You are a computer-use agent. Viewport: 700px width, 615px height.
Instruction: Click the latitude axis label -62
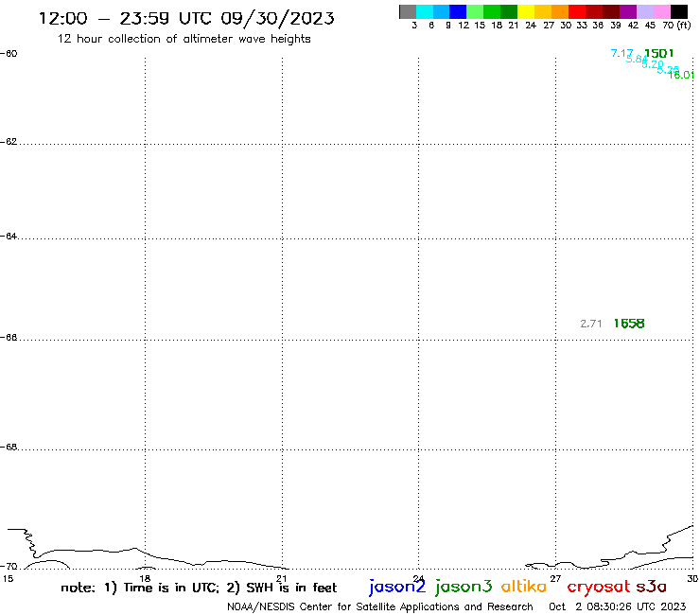(x=9, y=142)
